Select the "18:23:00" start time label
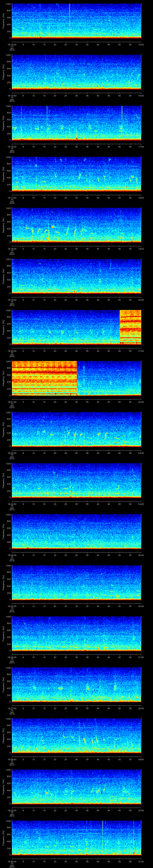 click(x=12, y=504)
